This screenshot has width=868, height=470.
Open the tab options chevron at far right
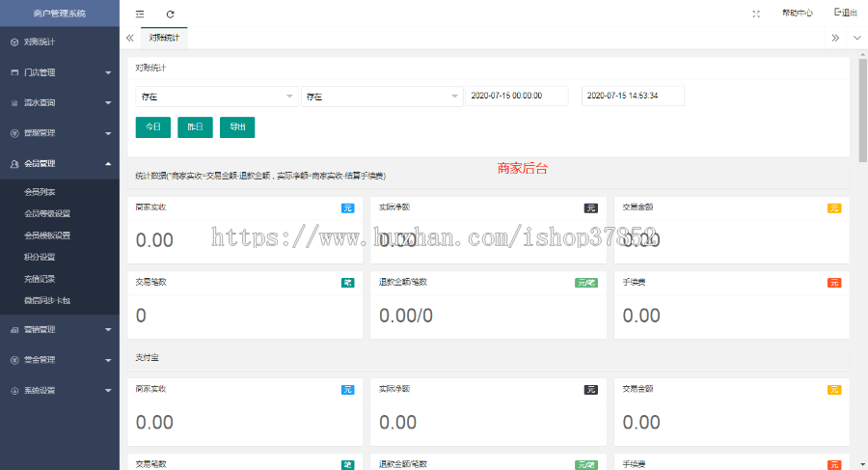tap(857, 38)
